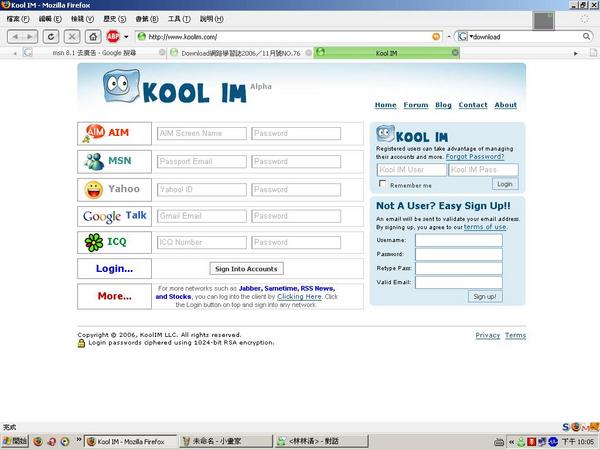The image size is (600, 450).
Task: Click the Kool IM ice cube logo
Action: 122,86
